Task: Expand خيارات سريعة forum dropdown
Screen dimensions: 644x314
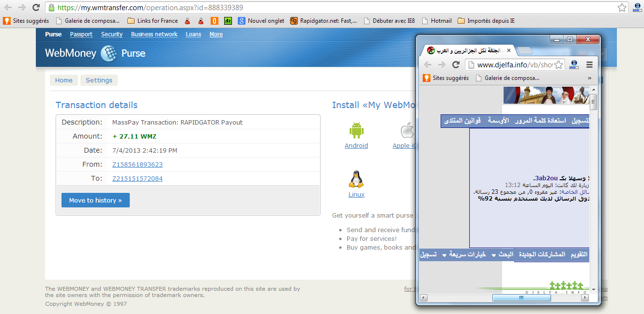Action: coord(464,255)
